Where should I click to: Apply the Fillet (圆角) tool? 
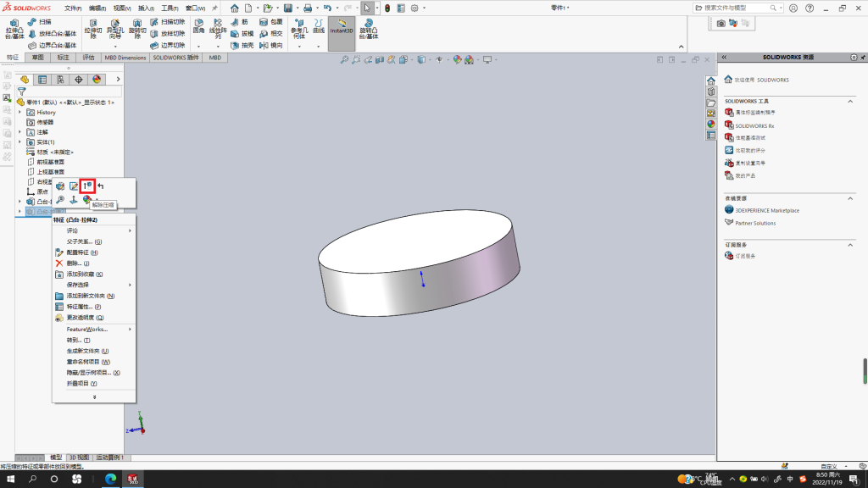pos(198,26)
